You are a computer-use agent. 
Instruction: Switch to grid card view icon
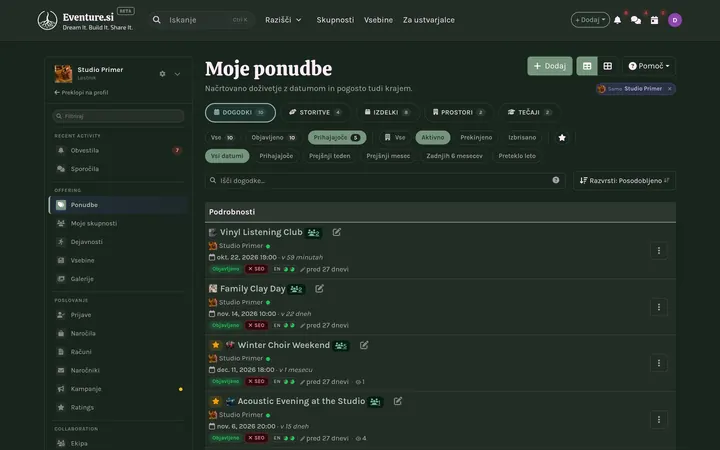[608, 66]
